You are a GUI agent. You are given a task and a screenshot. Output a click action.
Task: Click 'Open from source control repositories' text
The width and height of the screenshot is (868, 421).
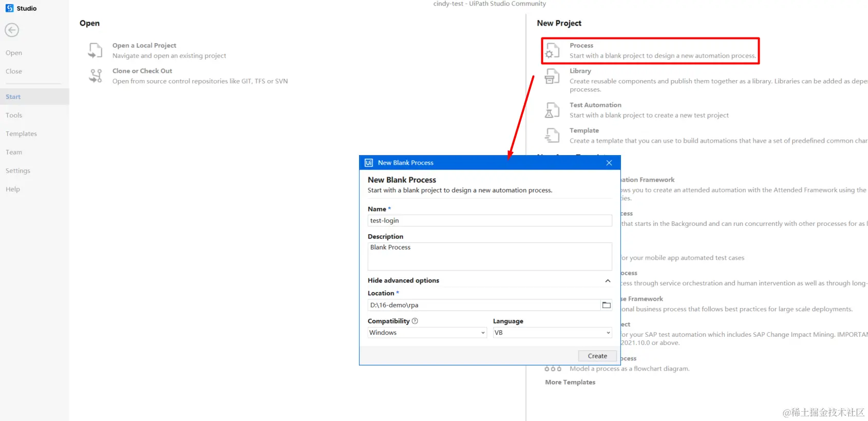pyautogui.click(x=200, y=81)
